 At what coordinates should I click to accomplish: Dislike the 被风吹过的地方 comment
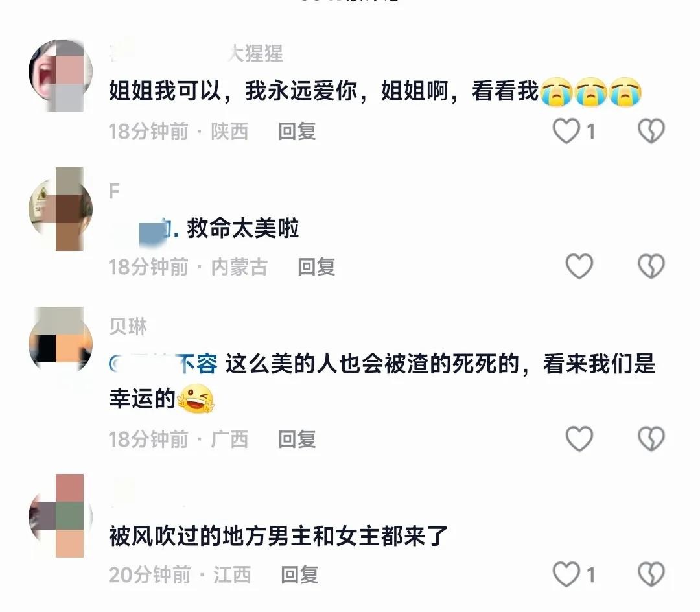coord(651,574)
